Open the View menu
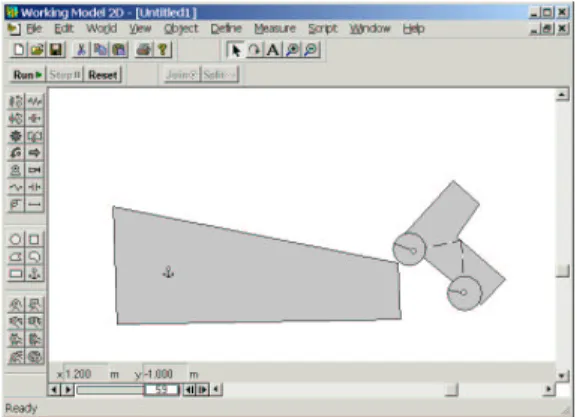 click(140, 29)
